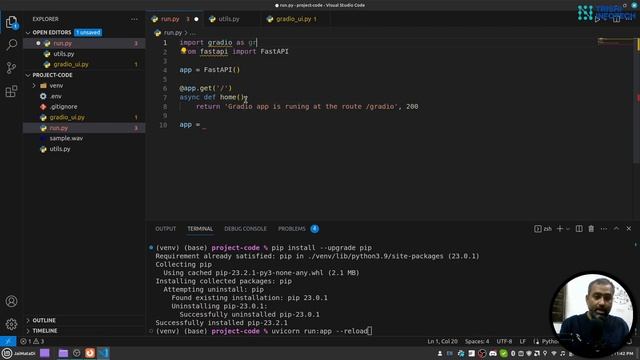The width and height of the screenshot is (640, 360).
Task: Go to line via Ln 1, Col 20
Action: point(442,341)
